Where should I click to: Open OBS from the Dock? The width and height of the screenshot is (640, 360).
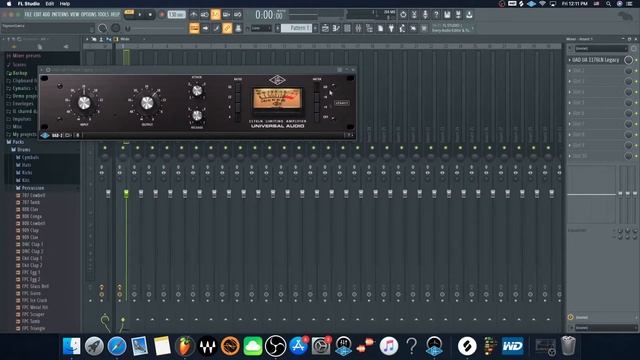click(276, 346)
